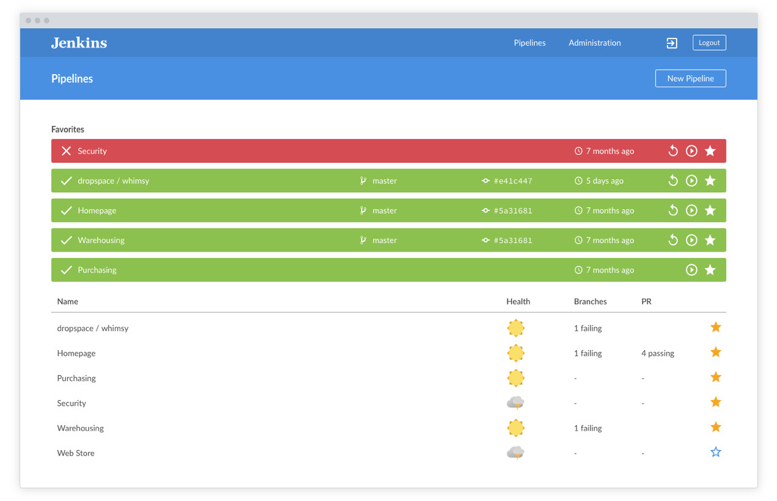Click storm cloud health icon for Web Store
This screenshot has width=777, height=501.
pyautogui.click(x=515, y=453)
